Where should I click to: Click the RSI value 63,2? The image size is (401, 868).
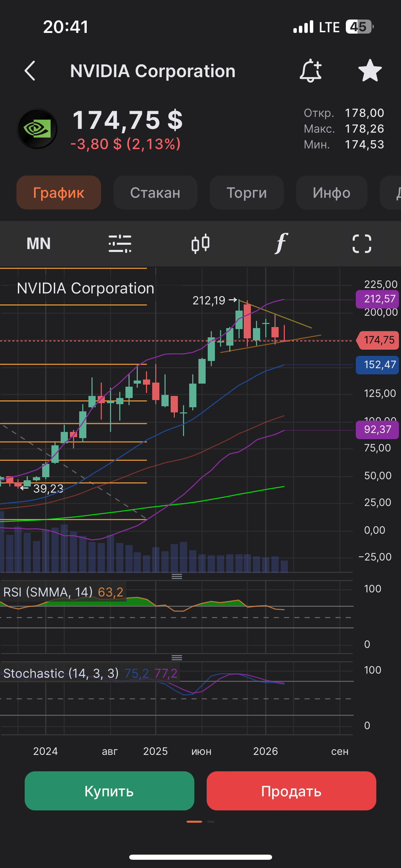point(110,592)
